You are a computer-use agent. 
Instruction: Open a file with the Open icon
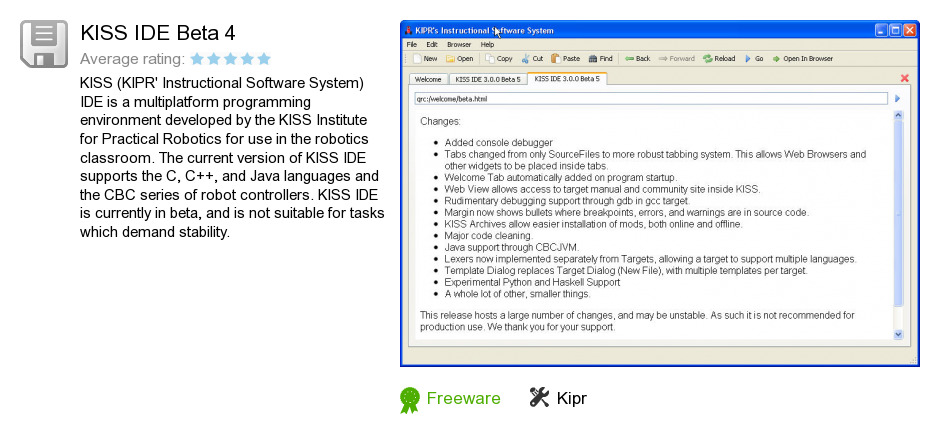tap(450, 59)
